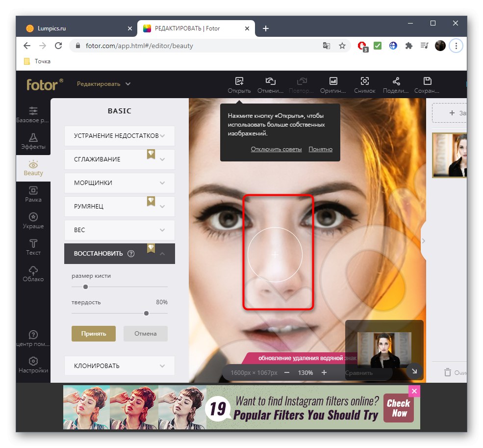Save the image using Сохран... icon
Screen dimensions: 483x448
click(427, 85)
